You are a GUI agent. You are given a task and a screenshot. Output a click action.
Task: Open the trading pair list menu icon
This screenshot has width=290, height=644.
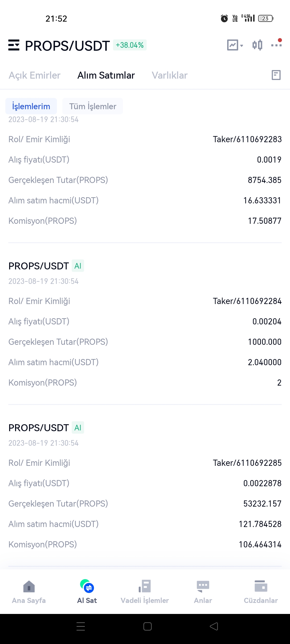tap(14, 45)
